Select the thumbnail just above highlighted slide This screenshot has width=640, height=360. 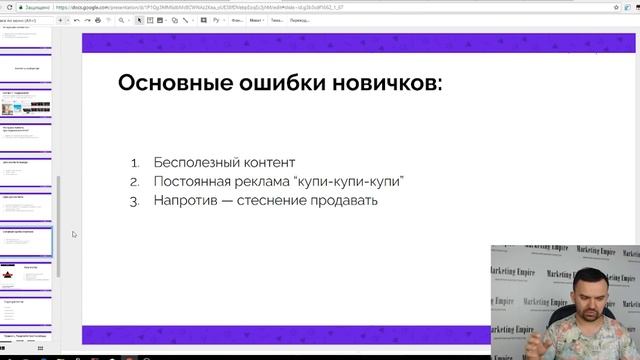(x=26, y=207)
